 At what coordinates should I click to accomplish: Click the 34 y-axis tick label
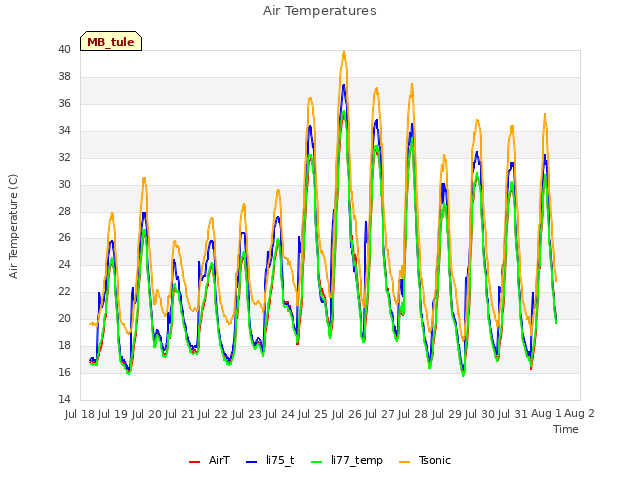point(64,131)
